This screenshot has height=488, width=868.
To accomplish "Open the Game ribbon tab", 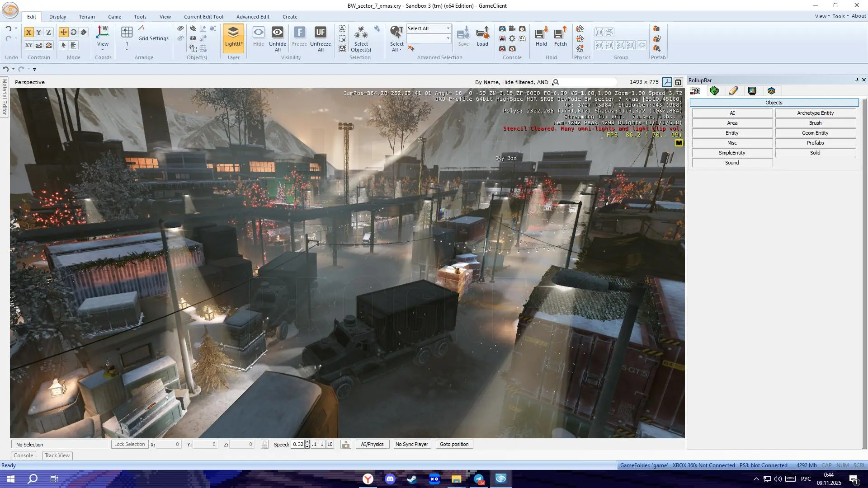I will [114, 17].
